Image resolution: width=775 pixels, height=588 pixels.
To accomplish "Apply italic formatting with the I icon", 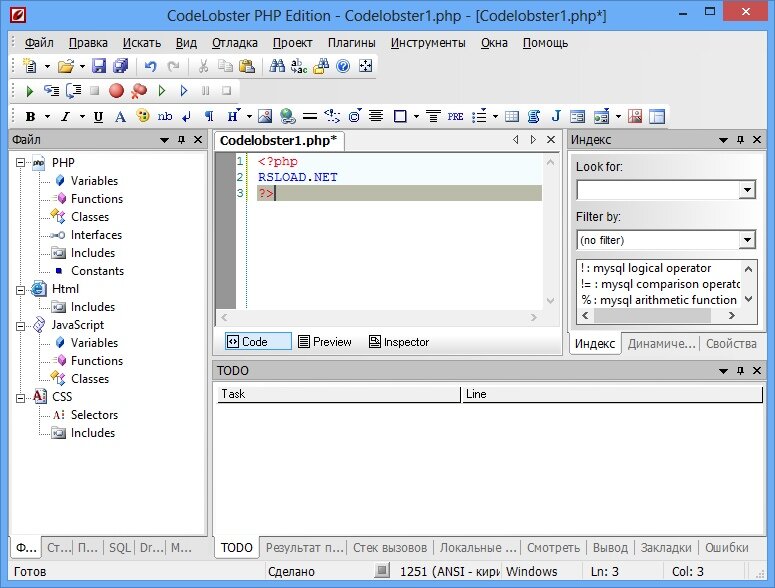I will 65,117.
